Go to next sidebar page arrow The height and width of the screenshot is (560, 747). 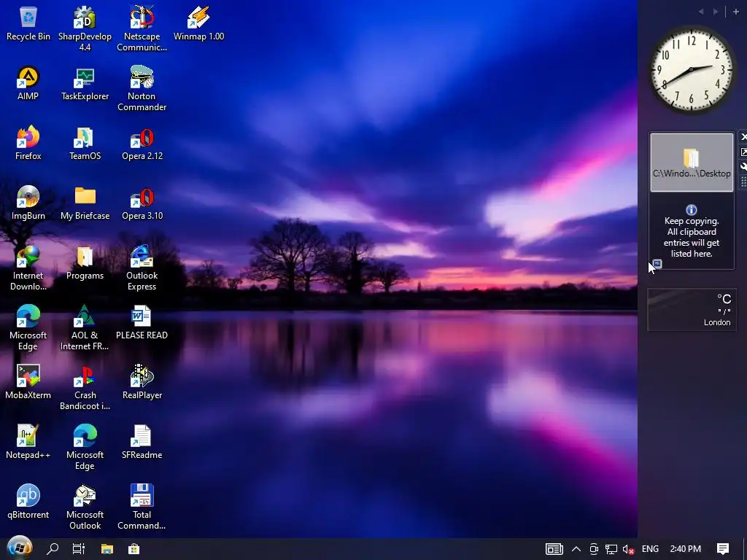coord(716,12)
